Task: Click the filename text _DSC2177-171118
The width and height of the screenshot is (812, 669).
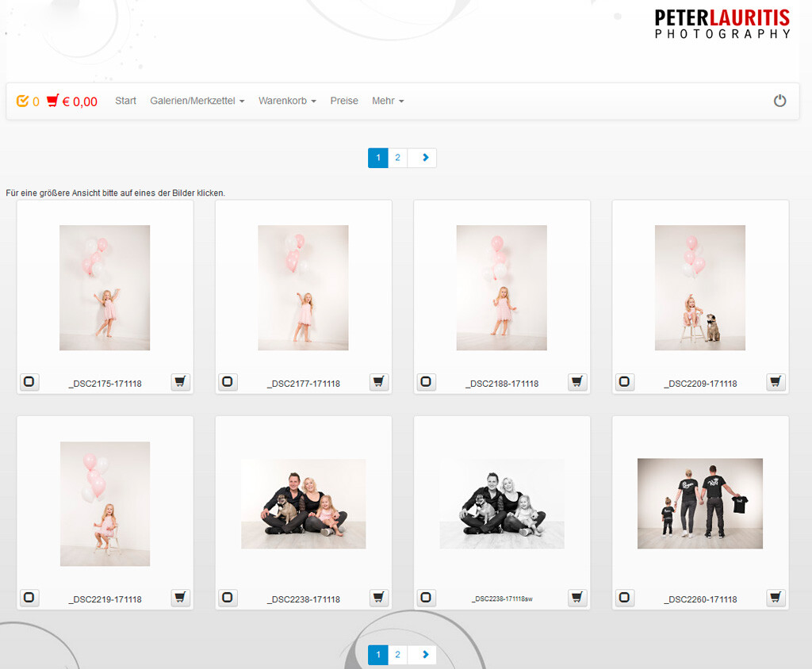Action: pyautogui.click(x=304, y=384)
